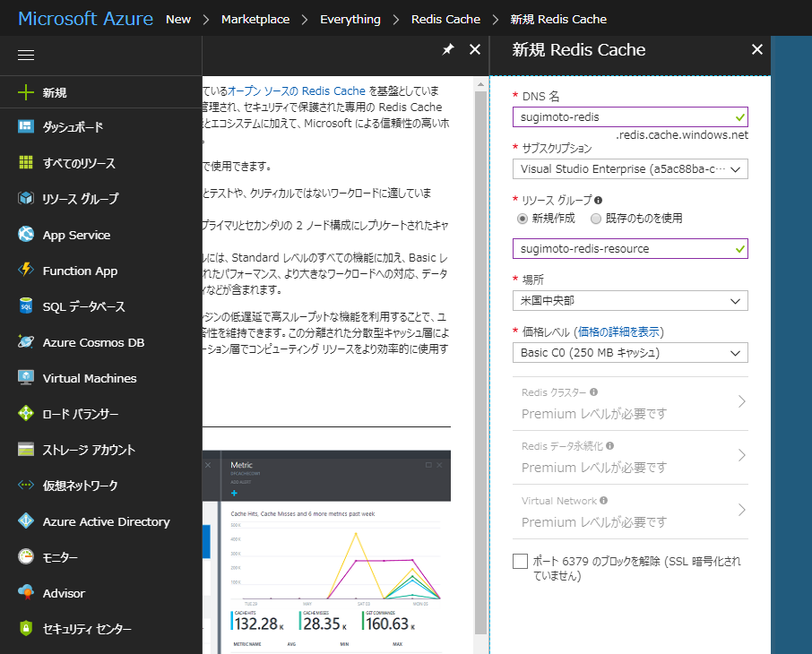Screen dimensions: 812x654
Task: Click Everything breadcrumb
Action: [350, 19]
